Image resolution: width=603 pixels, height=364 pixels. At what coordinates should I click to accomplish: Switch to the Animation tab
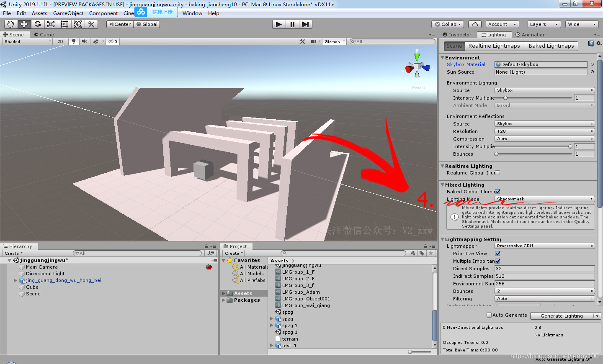[531, 35]
